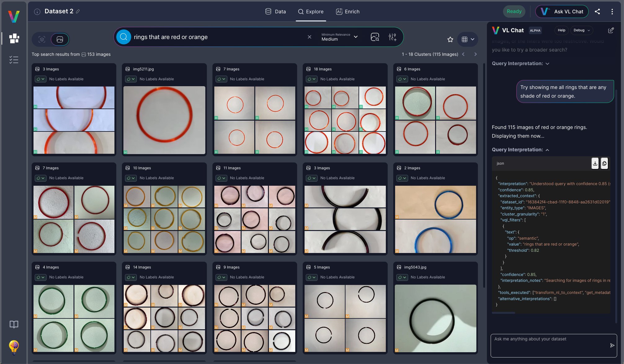Click the favorites star icon
The width and height of the screenshot is (624, 364).
[450, 39]
